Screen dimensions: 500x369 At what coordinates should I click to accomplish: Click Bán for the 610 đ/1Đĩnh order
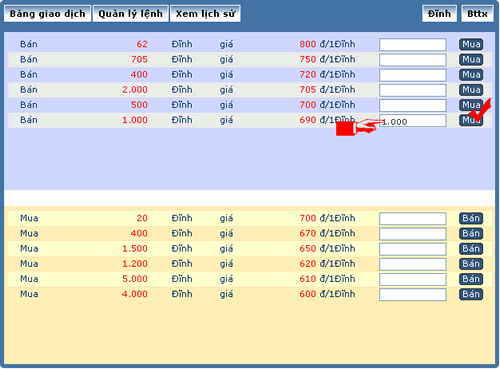pyautogui.click(x=471, y=279)
